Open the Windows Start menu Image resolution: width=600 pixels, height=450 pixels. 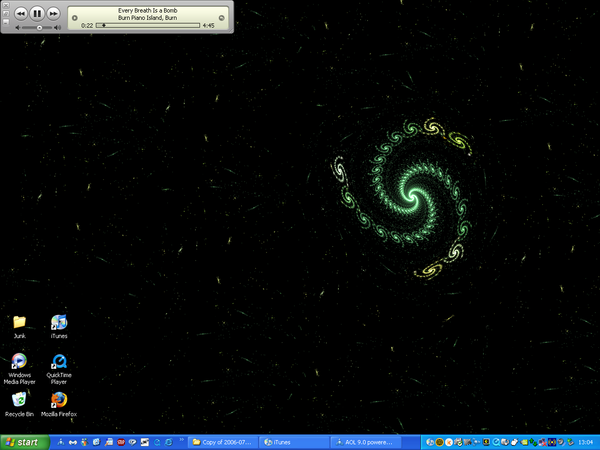25,442
